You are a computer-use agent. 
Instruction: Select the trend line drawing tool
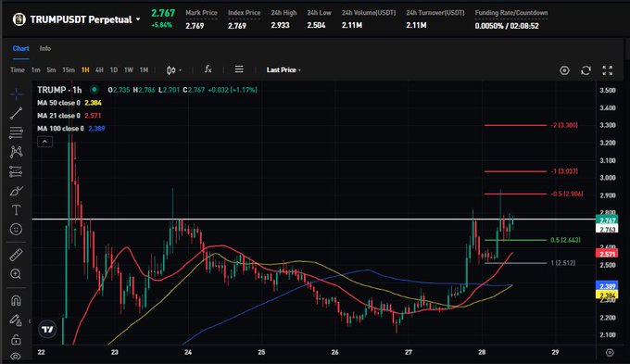(x=16, y=113)
